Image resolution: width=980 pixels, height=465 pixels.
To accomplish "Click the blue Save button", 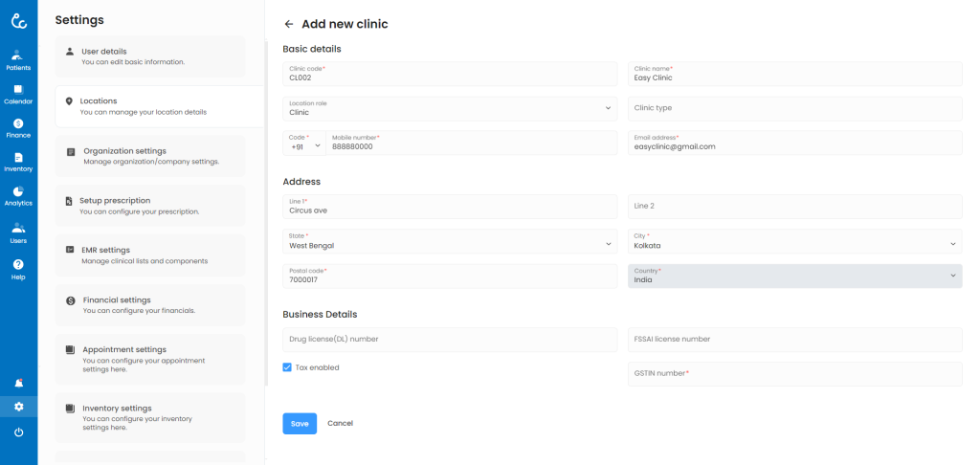I will [x=300, y=423].
